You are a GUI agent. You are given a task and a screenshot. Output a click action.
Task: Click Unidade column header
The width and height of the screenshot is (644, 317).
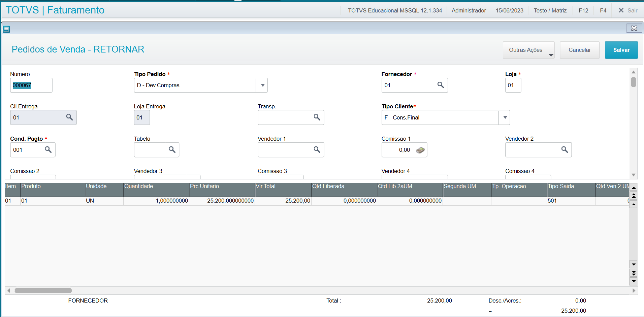coord(104,190)
